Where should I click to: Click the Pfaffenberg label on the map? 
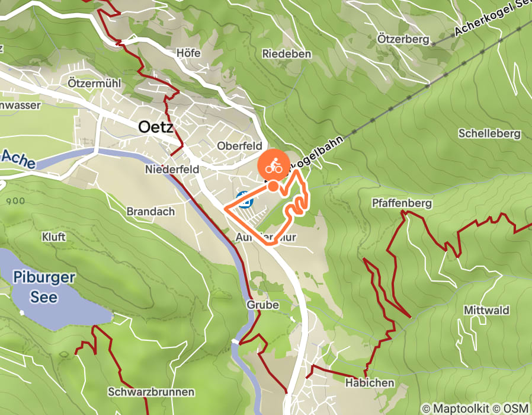coord(402,203)
